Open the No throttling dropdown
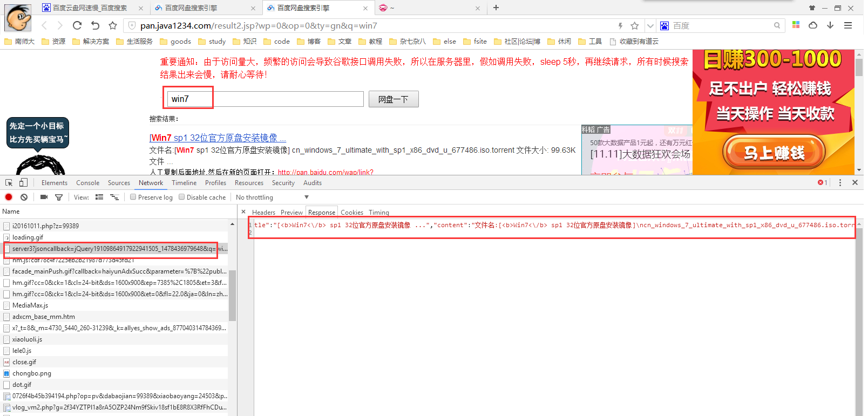This screenshot has height=416, width=868. pyautogui.click(x=273, y=197)
